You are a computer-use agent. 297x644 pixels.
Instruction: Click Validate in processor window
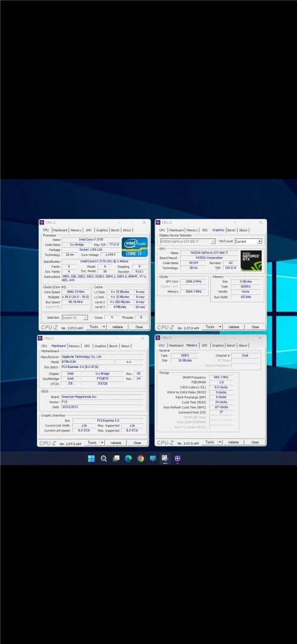click(x=117, y=327)
